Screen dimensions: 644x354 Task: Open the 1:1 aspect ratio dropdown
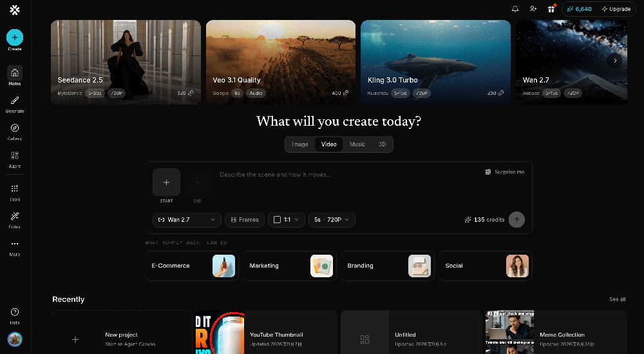287,219
